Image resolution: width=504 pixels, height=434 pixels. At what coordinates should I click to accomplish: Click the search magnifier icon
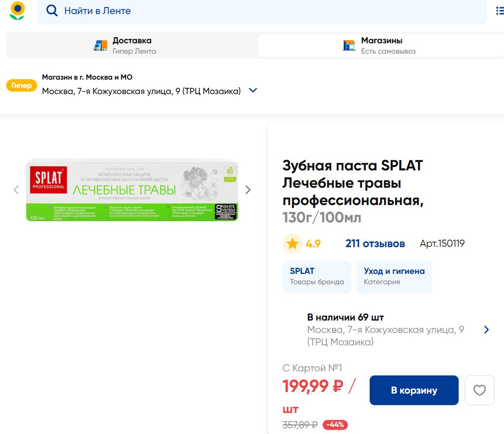[52, 11]
